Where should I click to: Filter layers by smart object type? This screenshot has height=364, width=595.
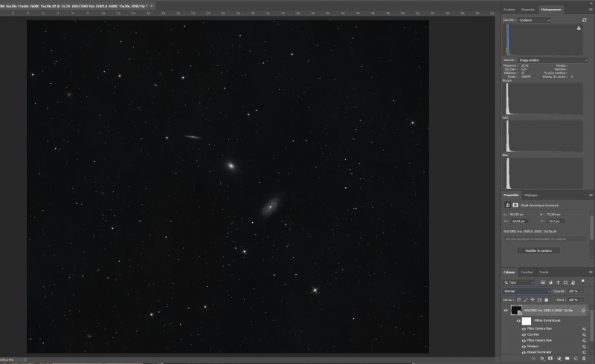point(573,282)
